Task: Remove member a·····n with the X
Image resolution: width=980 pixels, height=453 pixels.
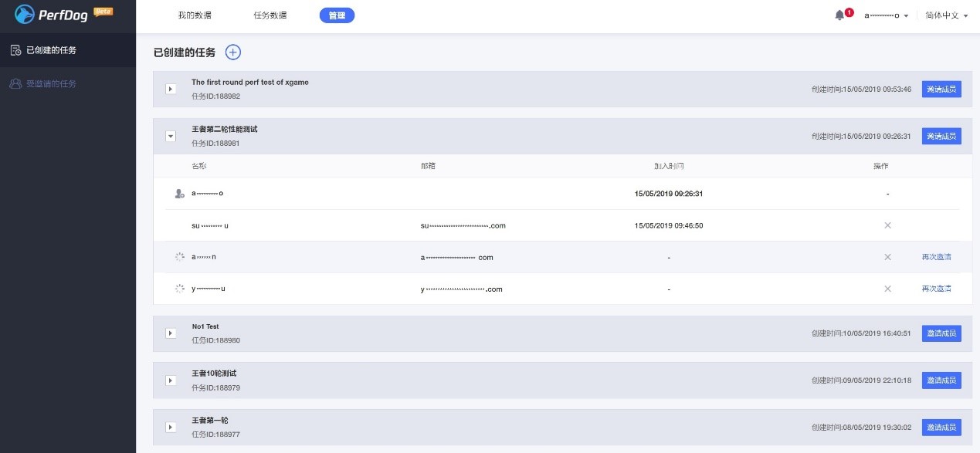Action: point(887,256)
